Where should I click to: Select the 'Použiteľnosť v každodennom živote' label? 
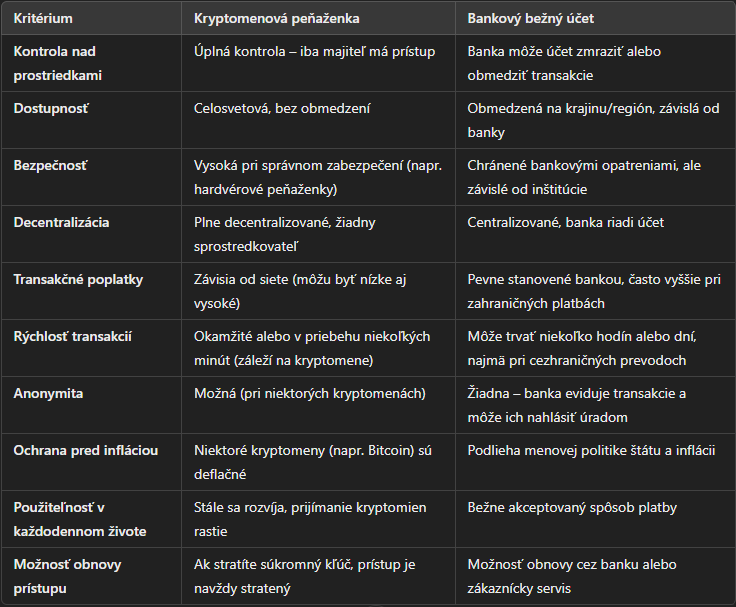pyautogui.click(x=80, y=519)
